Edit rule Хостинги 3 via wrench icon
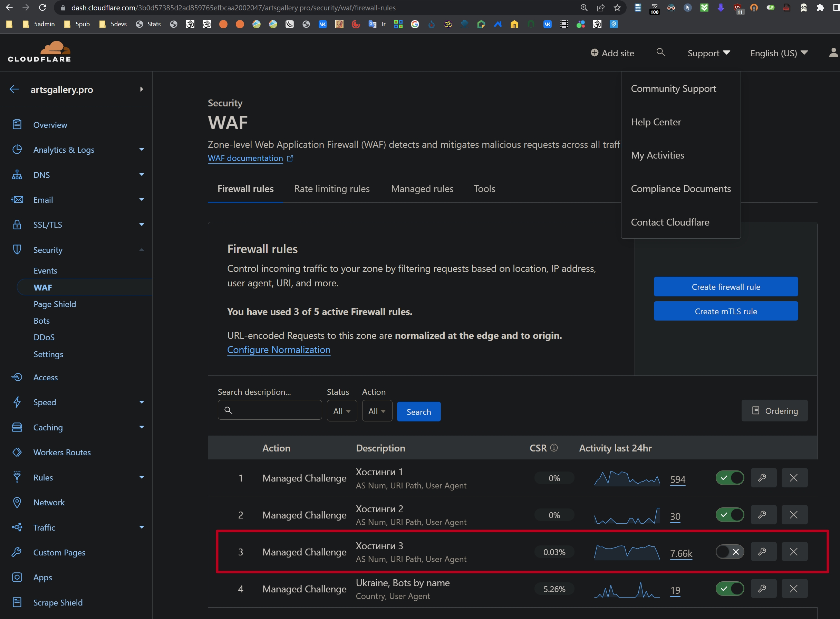Viewport: 840px width, 619px height. [764, 552]
